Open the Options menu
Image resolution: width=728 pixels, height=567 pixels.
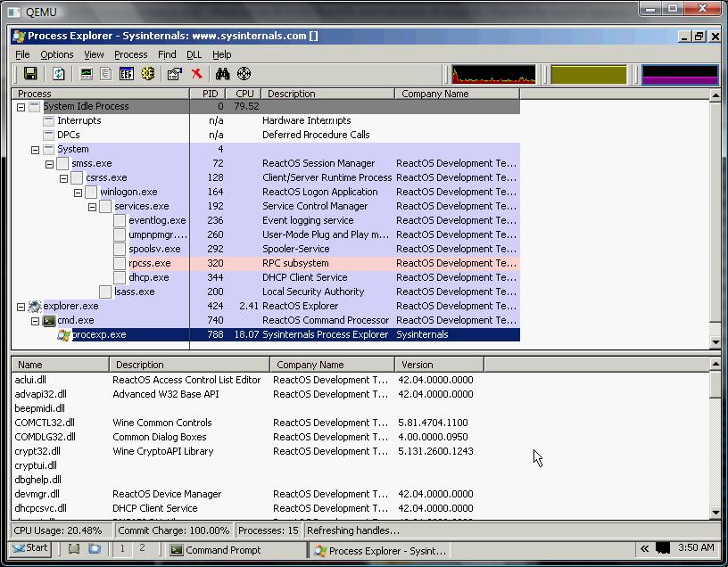tap(57, 54)
